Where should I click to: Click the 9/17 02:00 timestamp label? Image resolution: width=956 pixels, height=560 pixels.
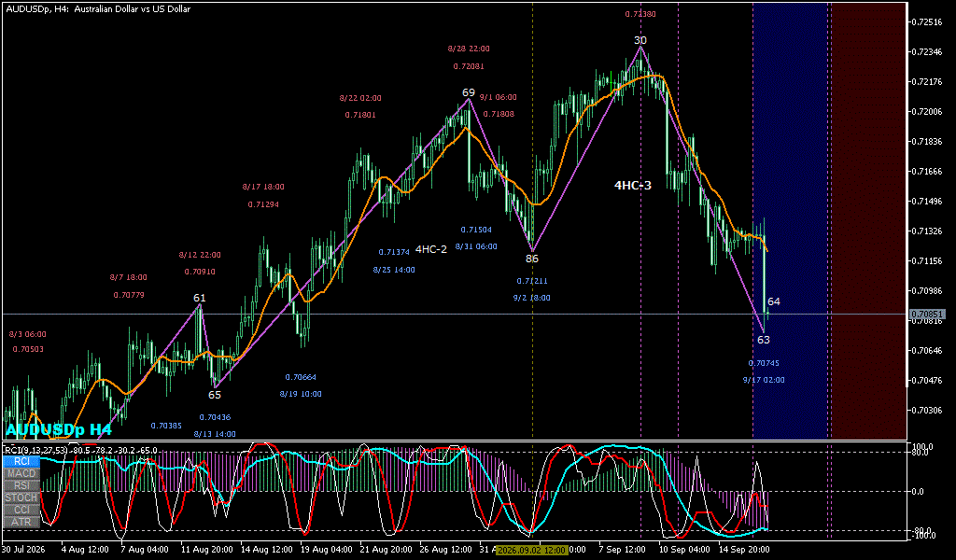click(x=764, y=380)
